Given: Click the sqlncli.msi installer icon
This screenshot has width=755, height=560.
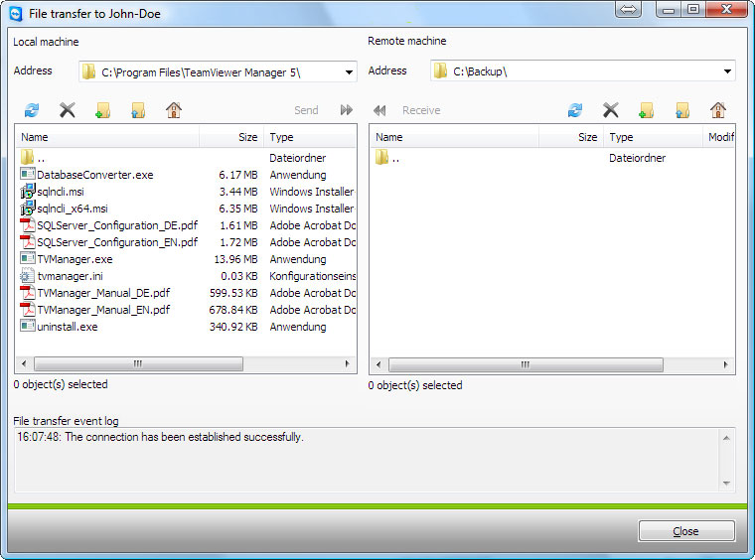Looking at the screenshot, I should 28,191.
